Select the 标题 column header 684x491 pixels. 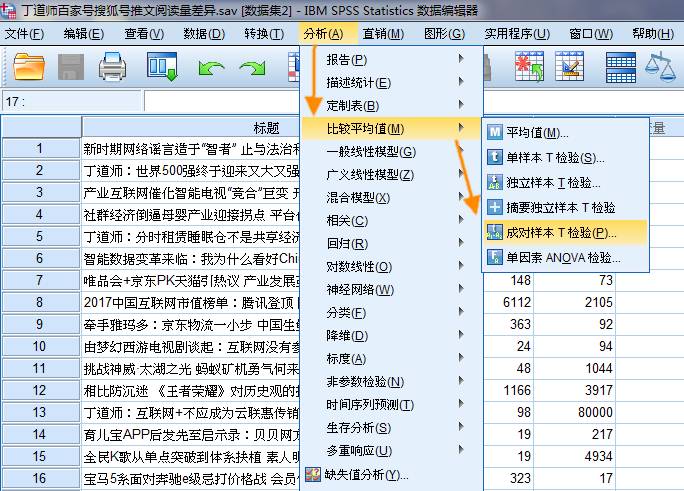191,127
